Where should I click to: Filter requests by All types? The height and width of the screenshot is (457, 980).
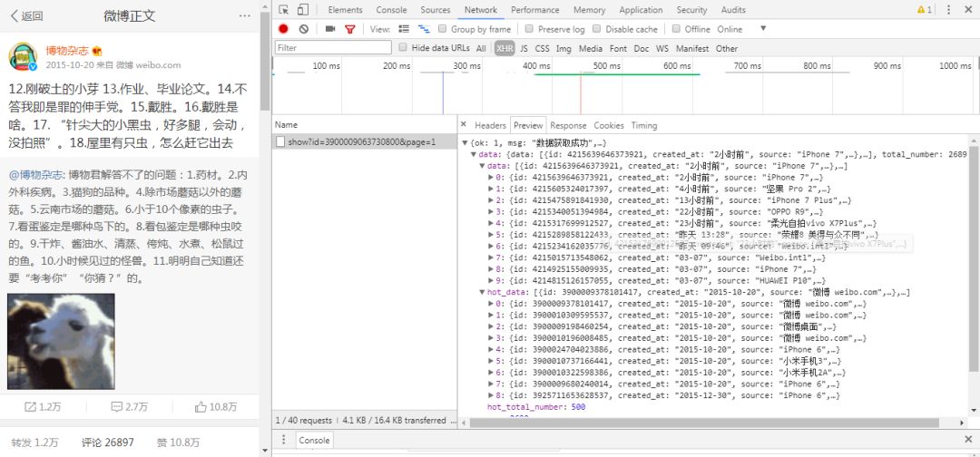(x=481, y=48)
